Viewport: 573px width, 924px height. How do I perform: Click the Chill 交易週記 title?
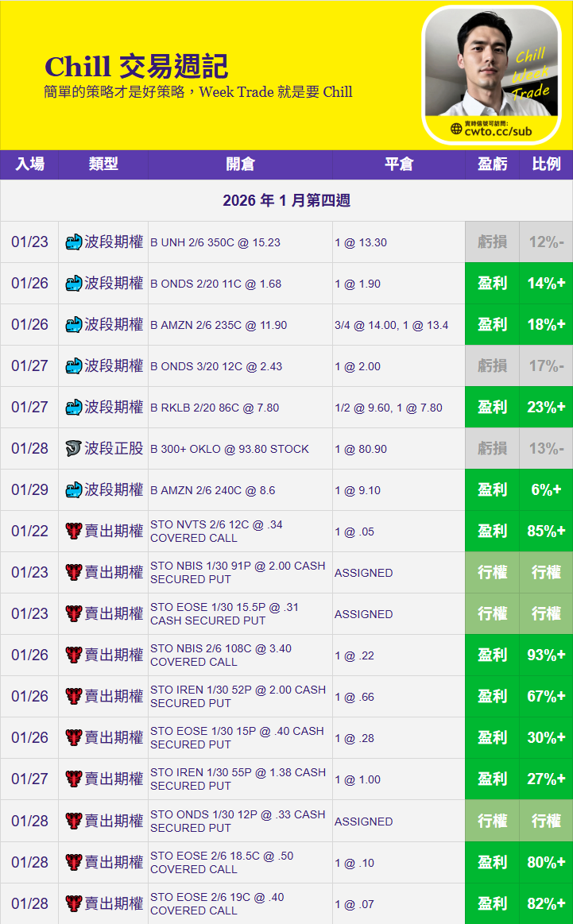136,67
